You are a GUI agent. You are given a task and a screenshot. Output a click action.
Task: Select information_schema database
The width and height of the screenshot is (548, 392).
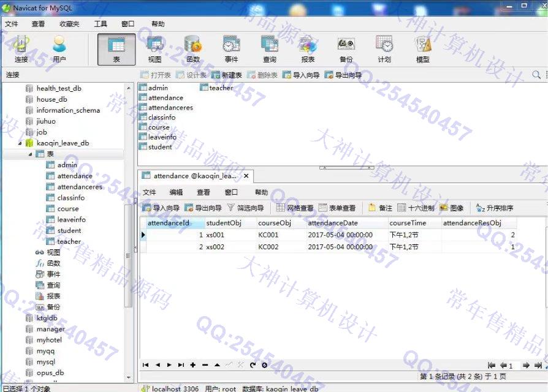(68, 110)
